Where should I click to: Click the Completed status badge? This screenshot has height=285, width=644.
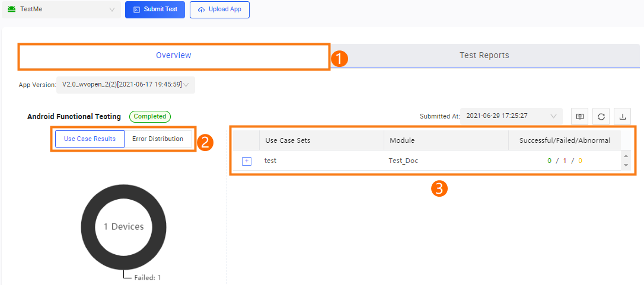pyautogui.click(x=149, y=117)
